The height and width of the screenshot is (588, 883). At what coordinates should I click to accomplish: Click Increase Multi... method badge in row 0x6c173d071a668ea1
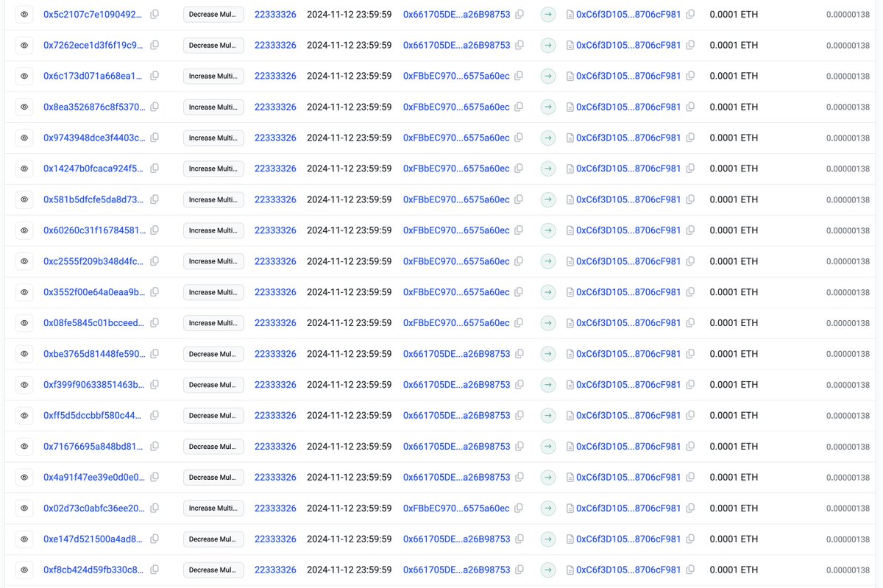(x=213, y=76)
